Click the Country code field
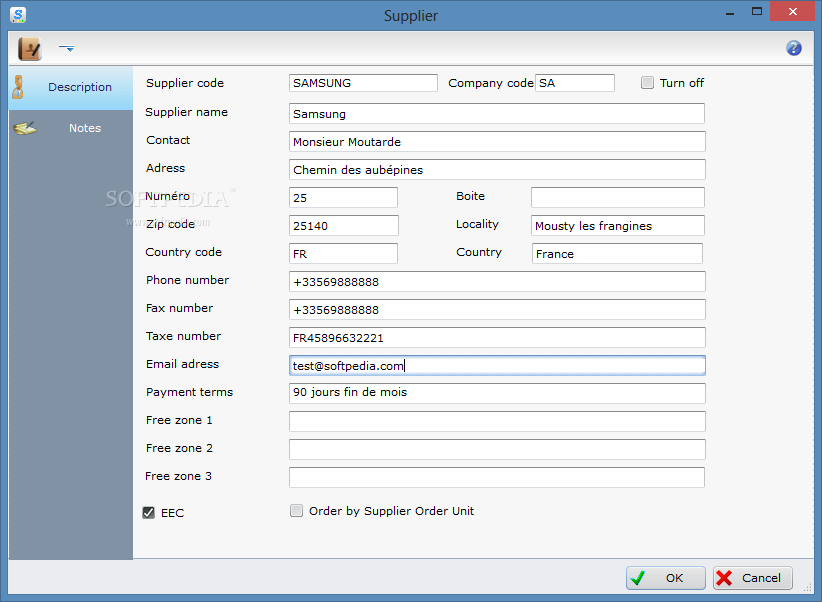The width and height of the screenshot is (822, 602). click(x=343, y=254)
